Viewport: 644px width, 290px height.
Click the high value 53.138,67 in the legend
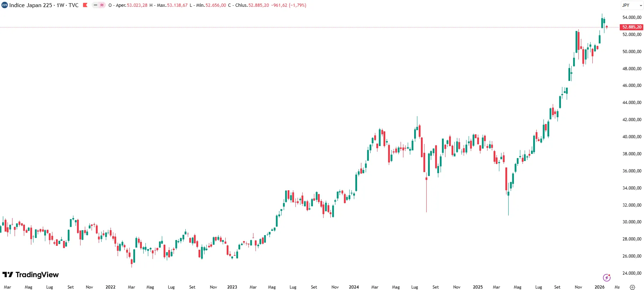pos(177,5)
